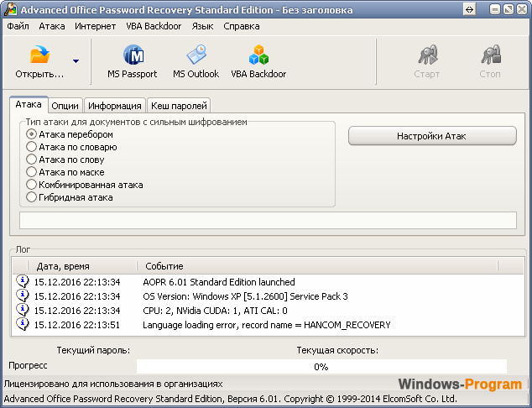Screen dimensions: 532x408
Task: Click the Стоп keys icon
Action: [x=491, y=55]
